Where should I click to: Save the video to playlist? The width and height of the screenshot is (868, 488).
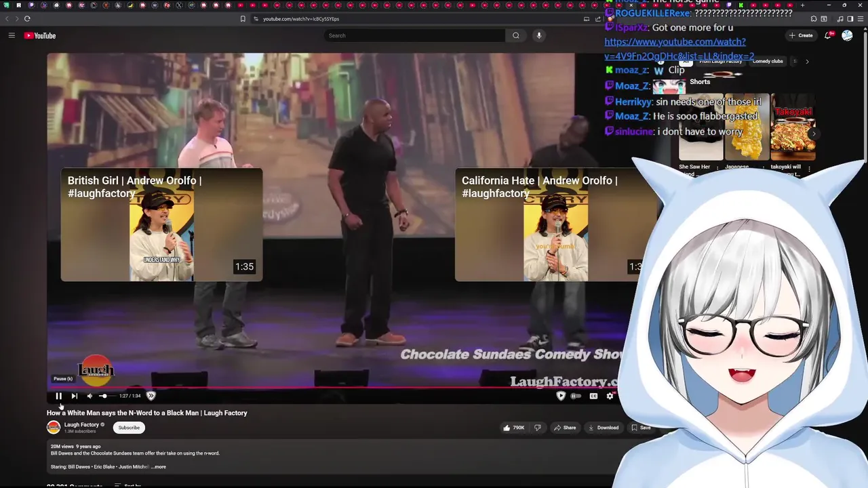(x=641, y=428)
